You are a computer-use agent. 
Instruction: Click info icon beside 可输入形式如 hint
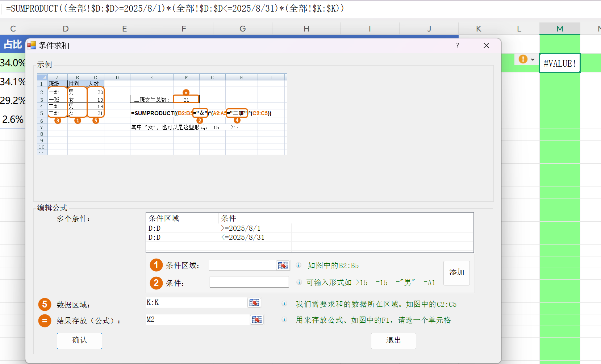[299, 283]
